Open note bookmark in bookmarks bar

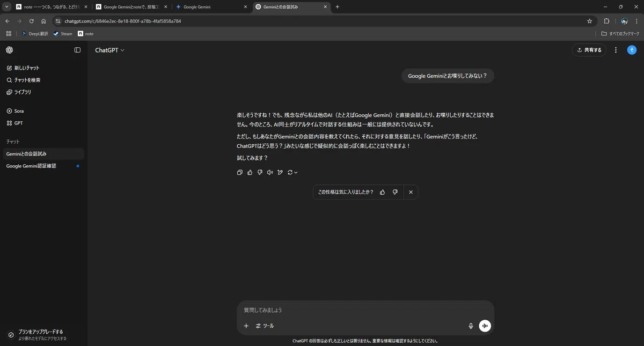(85, 33)
